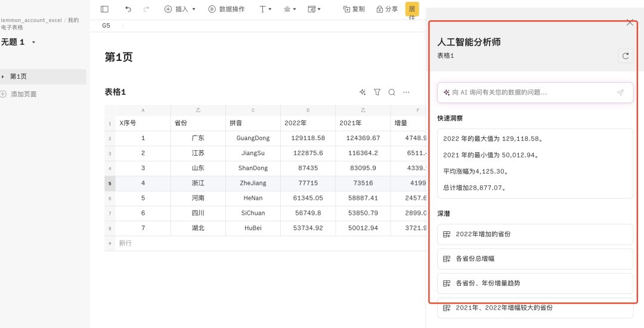Click the HeNan cell

click(x=253, y=198)
